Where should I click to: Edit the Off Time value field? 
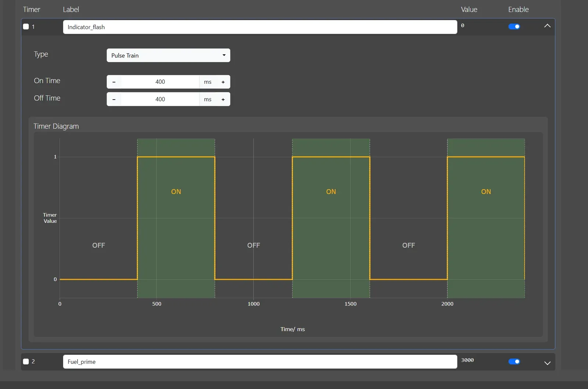160,99
